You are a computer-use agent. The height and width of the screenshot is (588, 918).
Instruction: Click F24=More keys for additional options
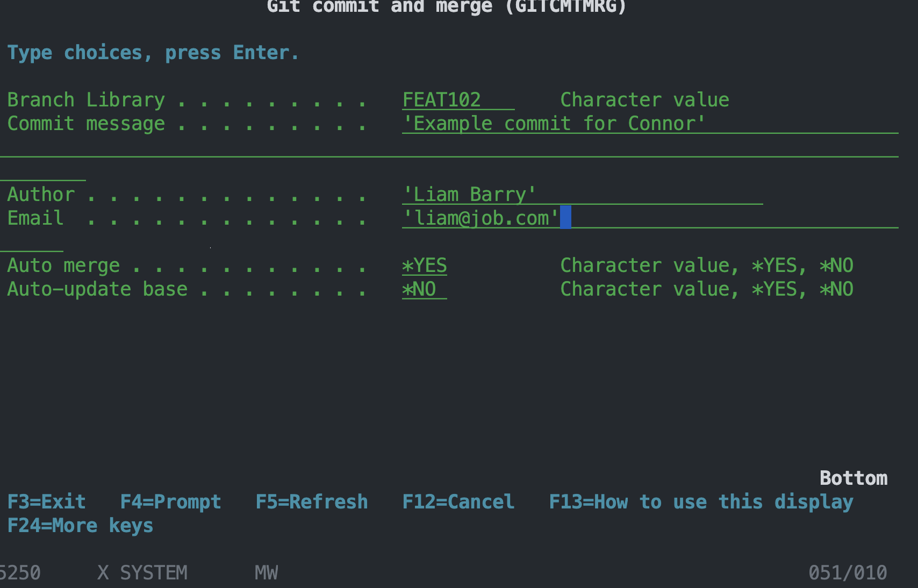click(x=80, y=526)
